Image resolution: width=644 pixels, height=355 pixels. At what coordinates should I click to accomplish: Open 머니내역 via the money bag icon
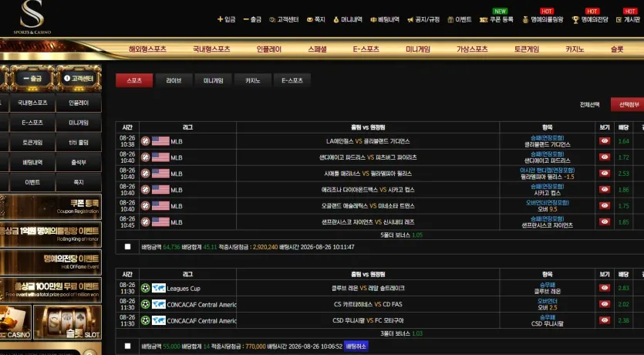(x=336, y=20)
